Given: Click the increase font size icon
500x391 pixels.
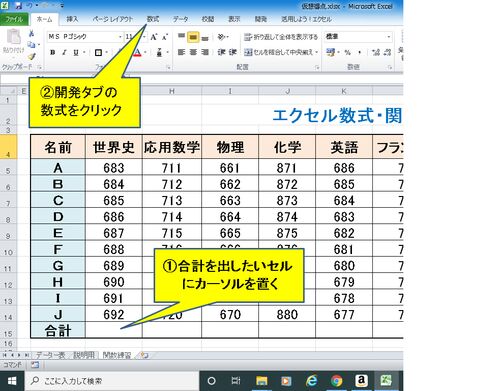Looking at the screenshot, I should coord(154,37).
